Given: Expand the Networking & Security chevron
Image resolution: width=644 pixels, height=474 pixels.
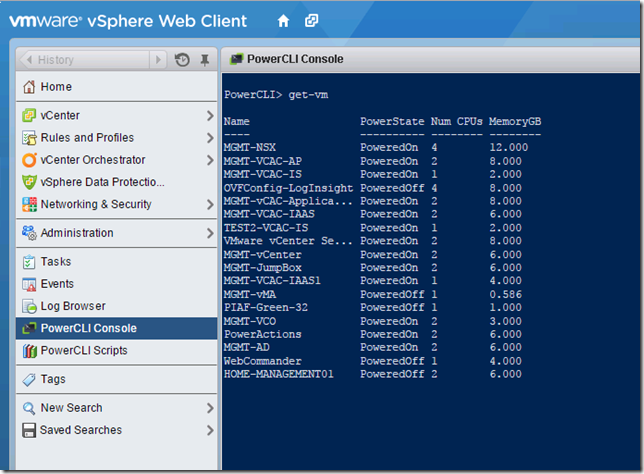Looking at the screenshot, I should [210, 204].
